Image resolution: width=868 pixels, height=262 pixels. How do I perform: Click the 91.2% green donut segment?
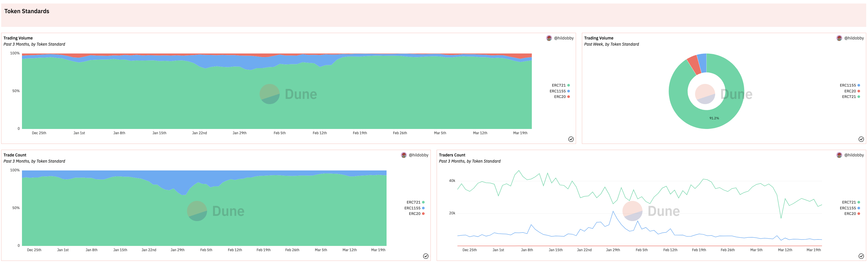pyautogui.click(x=714, y=118)
